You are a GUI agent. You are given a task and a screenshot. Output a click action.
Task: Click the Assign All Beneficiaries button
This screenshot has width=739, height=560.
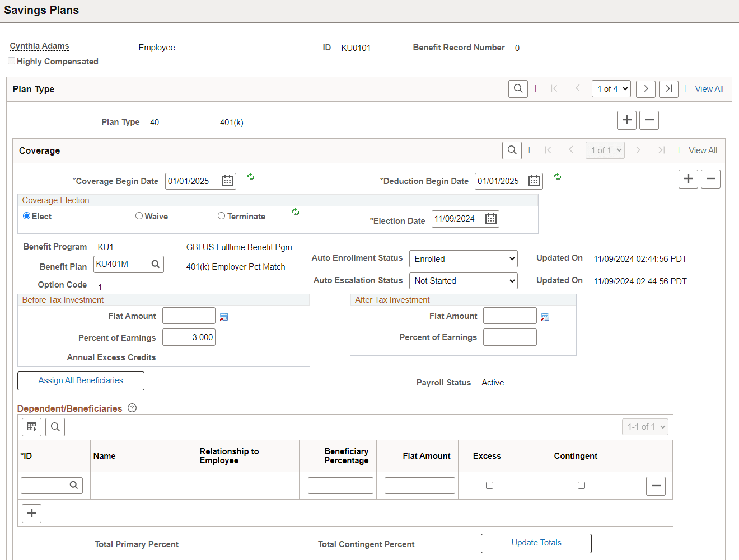pyautogui.click(x=81, y=380)
